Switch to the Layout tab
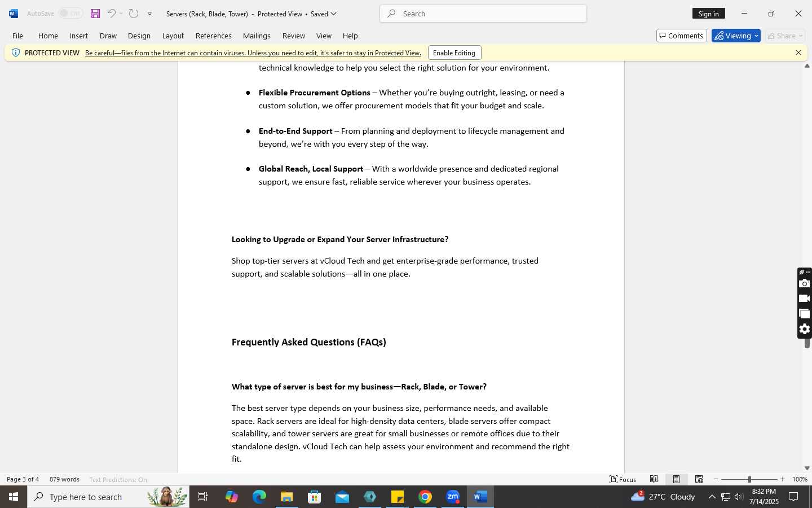This screenshot has width=812, height=508. [173, 36]
